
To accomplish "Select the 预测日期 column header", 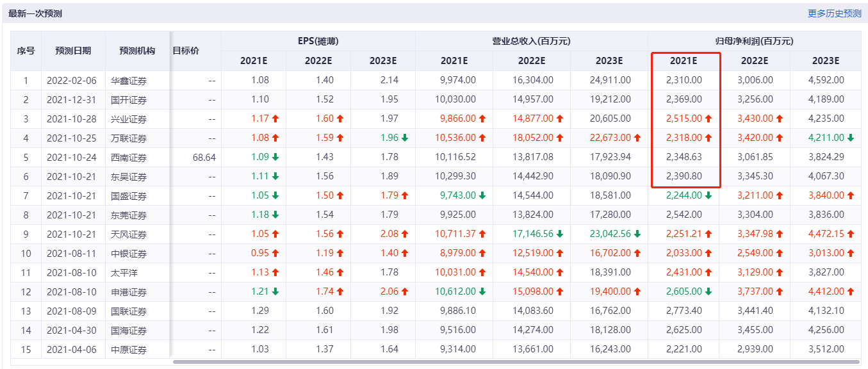I will (73, 51).
